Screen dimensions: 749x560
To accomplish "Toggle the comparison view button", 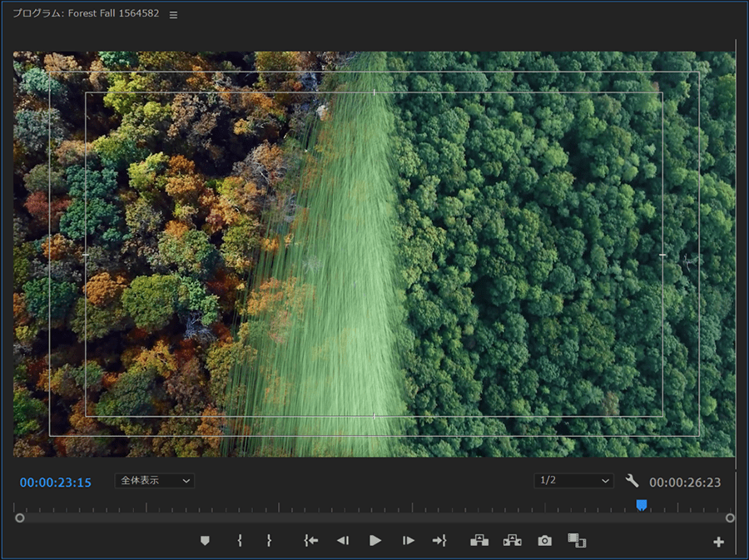I will point(577,541).
